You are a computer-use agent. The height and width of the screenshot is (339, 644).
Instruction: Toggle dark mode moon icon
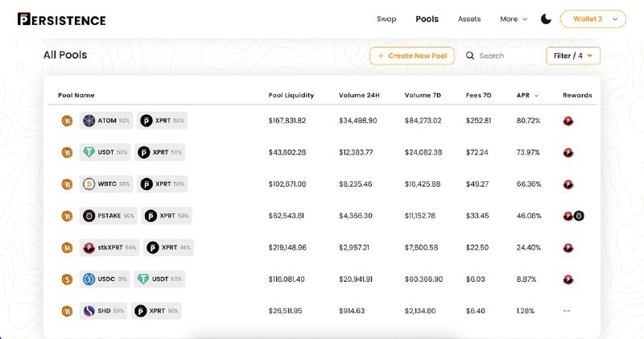(546, 19)
